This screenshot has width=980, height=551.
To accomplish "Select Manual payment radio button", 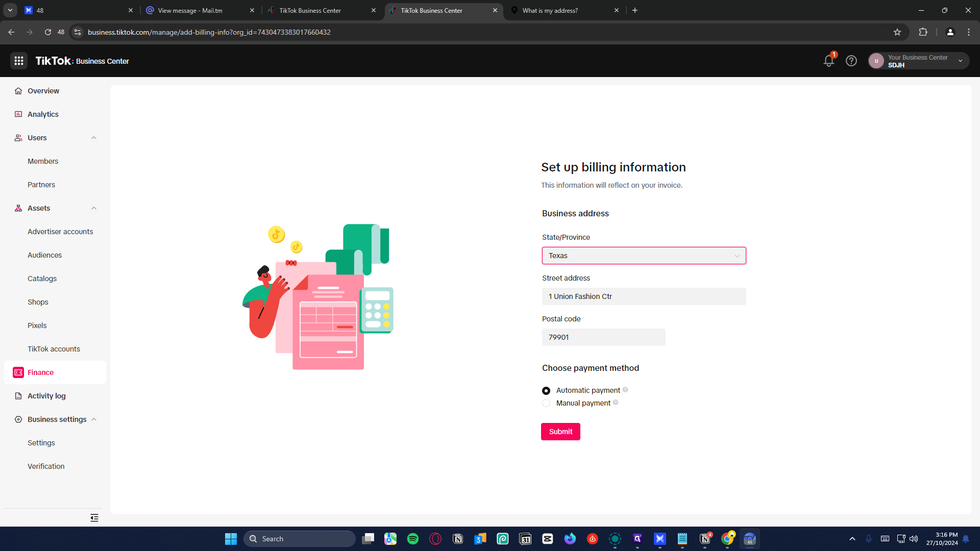I will click(546, 403).
